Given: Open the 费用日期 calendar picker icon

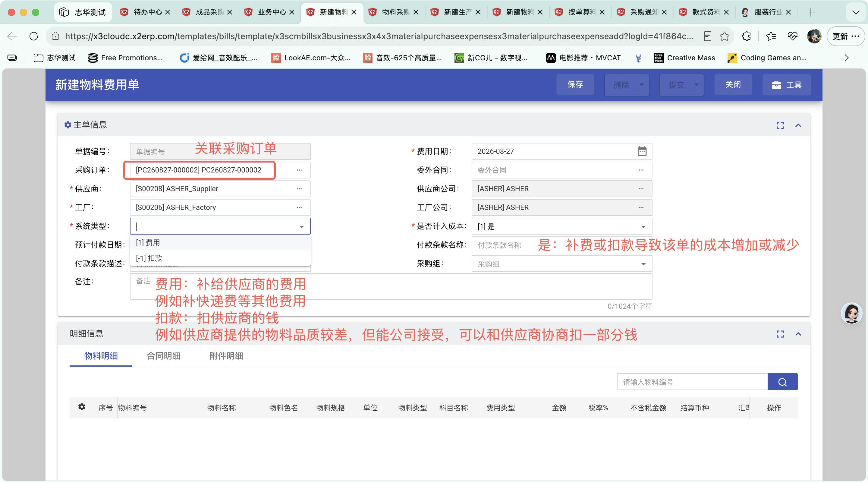Looking at the screenshot, I should pos(642,151).
